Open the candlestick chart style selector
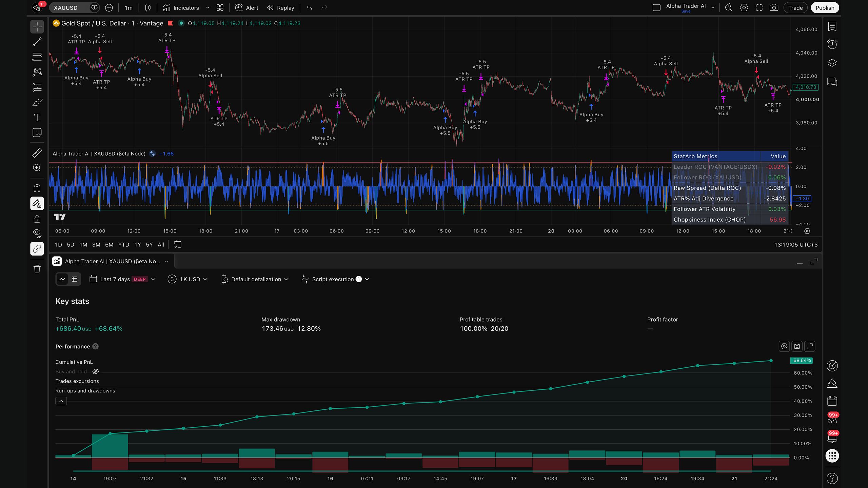Screen dimensions: 868x488 [148, 8]
